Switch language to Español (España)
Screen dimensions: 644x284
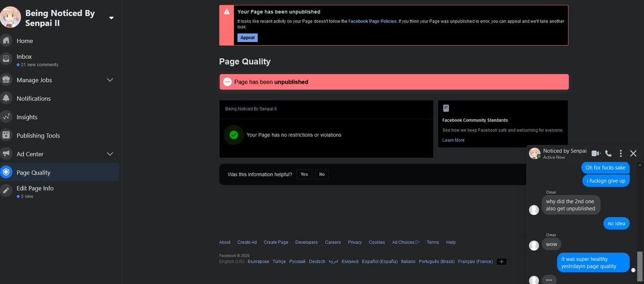pyautogui.click(x=380, y=261)
